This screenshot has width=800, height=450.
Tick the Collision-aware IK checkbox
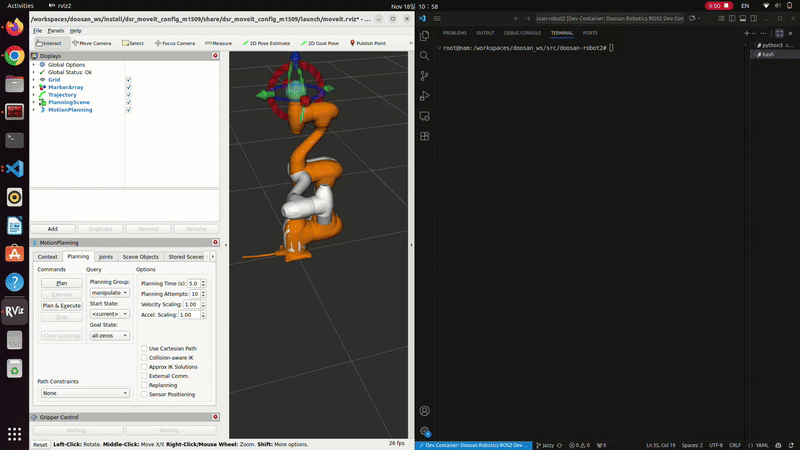(145, 357)
